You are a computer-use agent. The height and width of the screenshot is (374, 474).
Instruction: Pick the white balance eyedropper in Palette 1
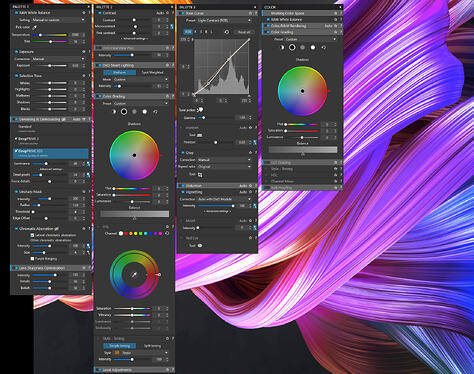click(x=34, y=27)
